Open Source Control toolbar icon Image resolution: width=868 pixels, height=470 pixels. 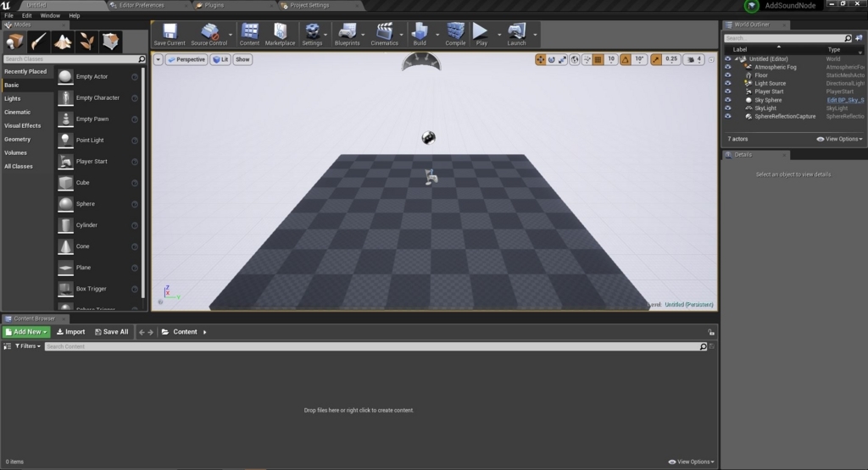[x=209, y=34]
